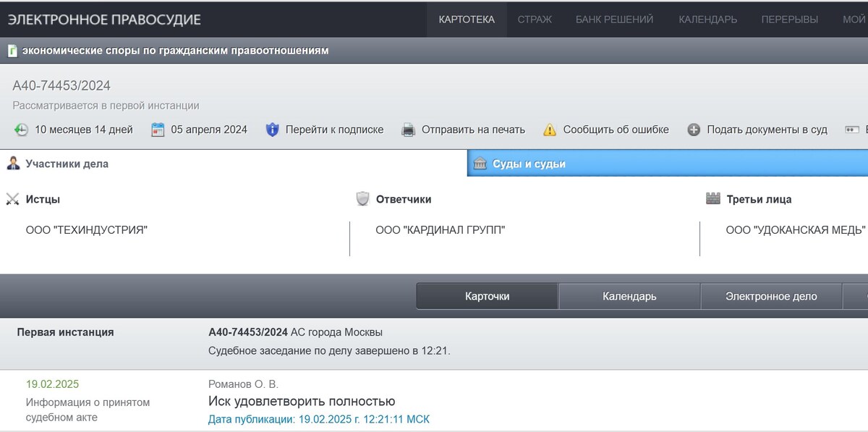Click the plus icon for submitting documents
This screenshot has height=432, width=868.
click(x=694, y=130)
